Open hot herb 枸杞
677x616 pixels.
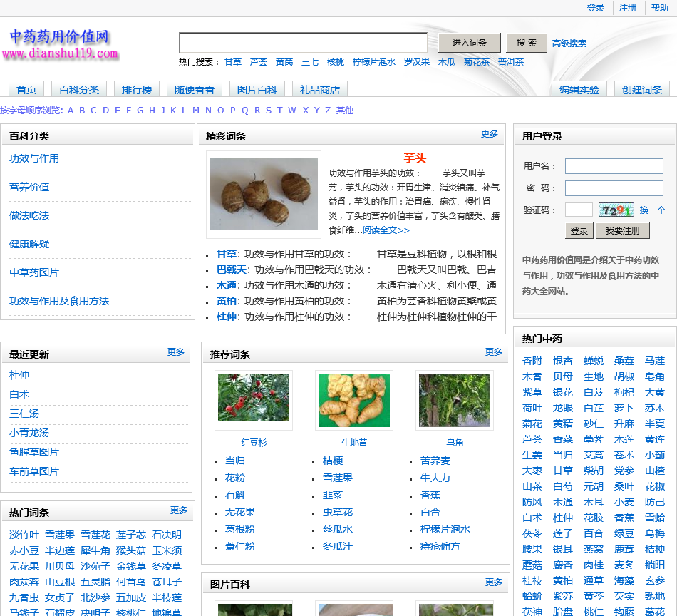(624, 392)
